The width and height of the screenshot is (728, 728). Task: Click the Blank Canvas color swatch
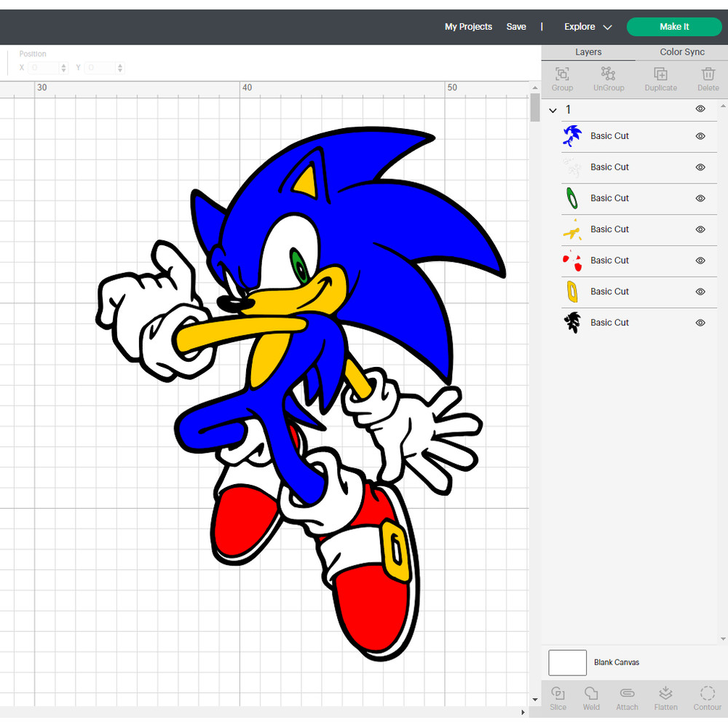[x=567, y=662]
